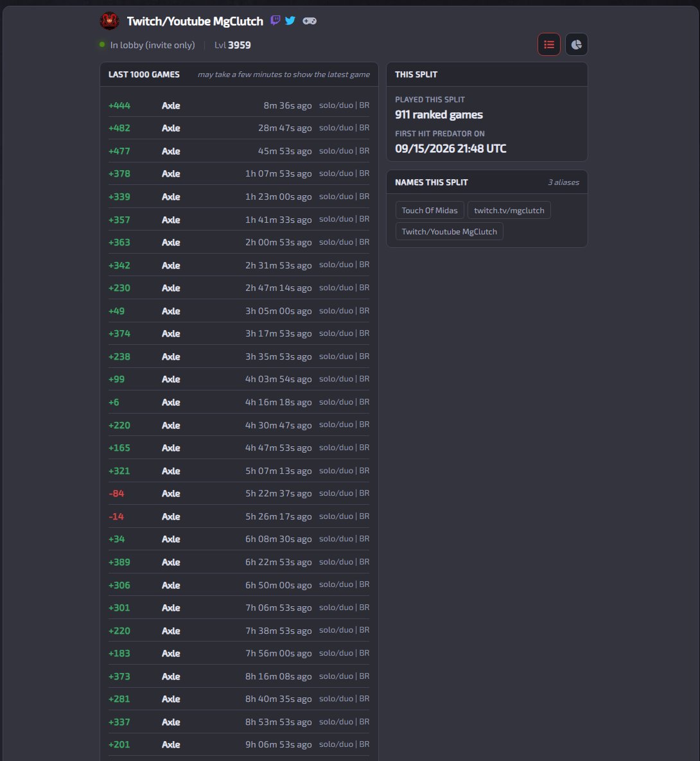This screenshot has height=761, width=700.
Task: Switch to the pie chart stats view
Action: click(577, 45)
